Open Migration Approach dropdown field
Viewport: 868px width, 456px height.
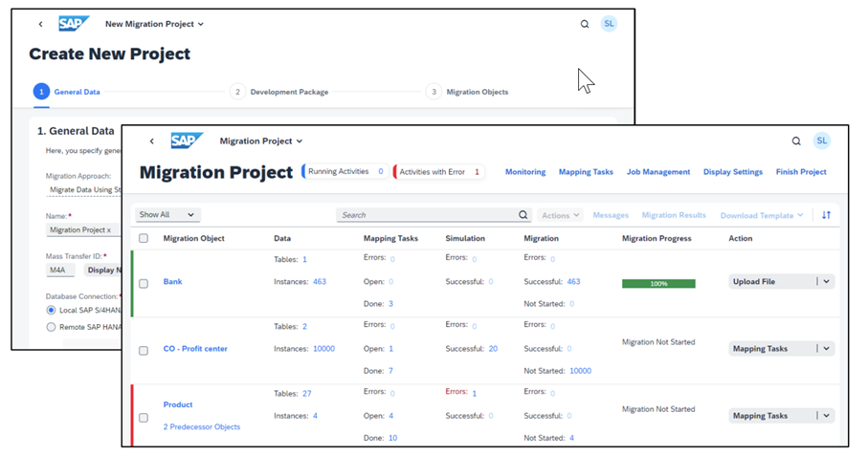(x=84, y=189)
